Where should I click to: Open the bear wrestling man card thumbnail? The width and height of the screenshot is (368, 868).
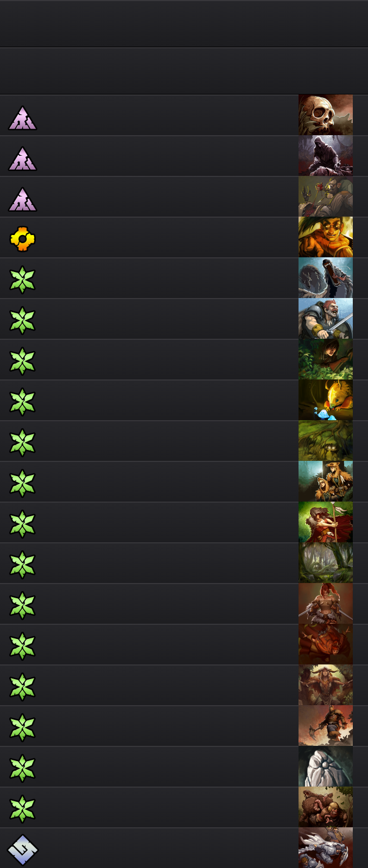[x=326, y=807]
